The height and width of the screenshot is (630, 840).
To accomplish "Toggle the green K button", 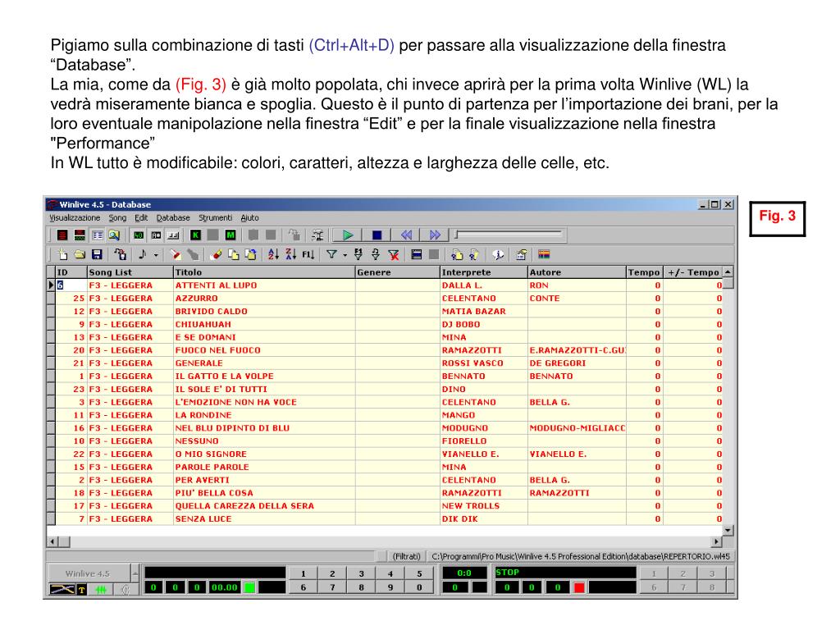I will [x=195, y=235].
